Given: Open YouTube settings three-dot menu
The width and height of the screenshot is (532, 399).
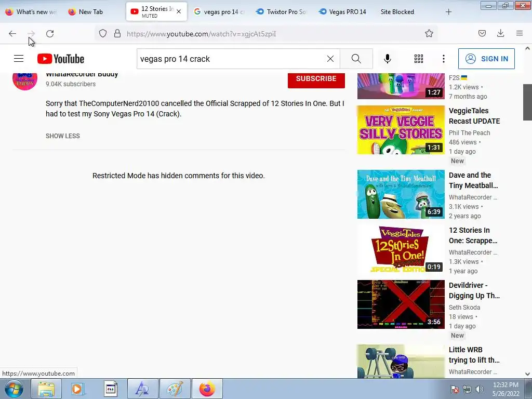Looking at the screenshot, I should 444,59.
